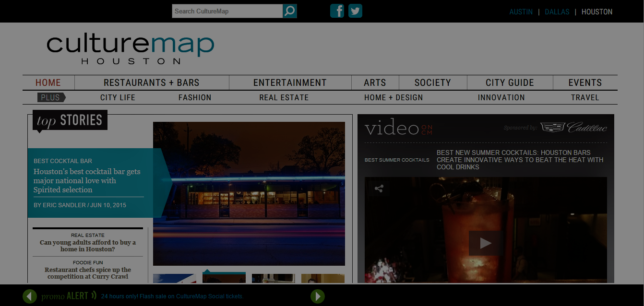Focus the Search CultureMap field
Viewport: 644px width, 306px height.
coord(227,11)
